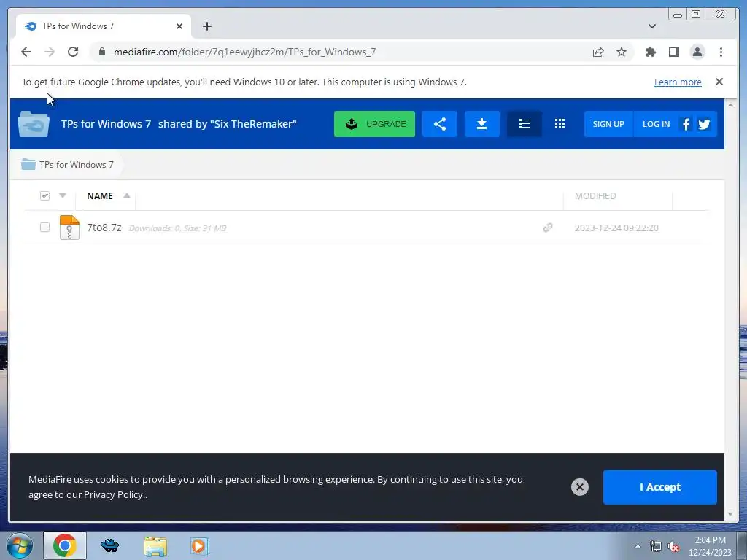Reload the MediaFire page

[x=73, y=52]
